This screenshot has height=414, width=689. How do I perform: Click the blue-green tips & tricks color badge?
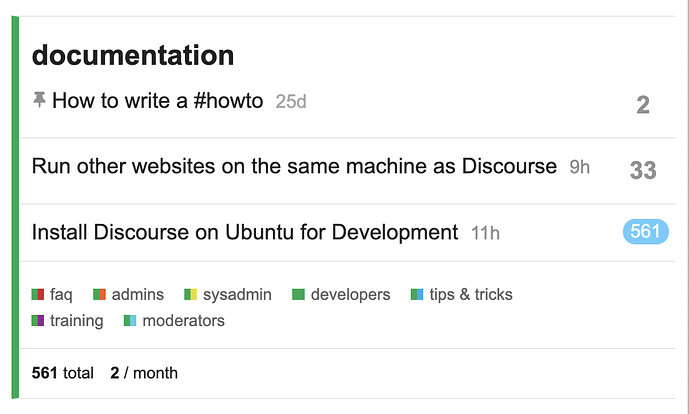click(x=417, y=294)
